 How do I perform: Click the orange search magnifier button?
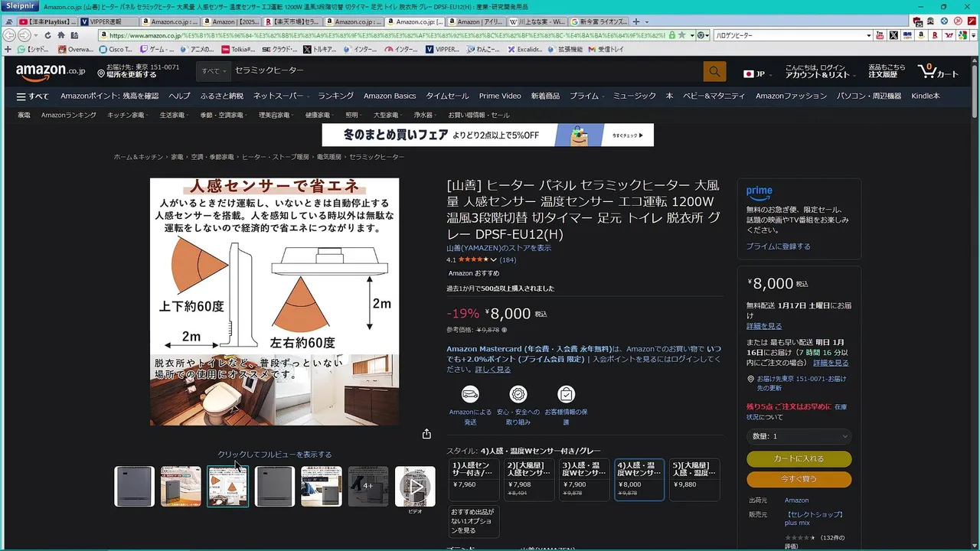714,71
